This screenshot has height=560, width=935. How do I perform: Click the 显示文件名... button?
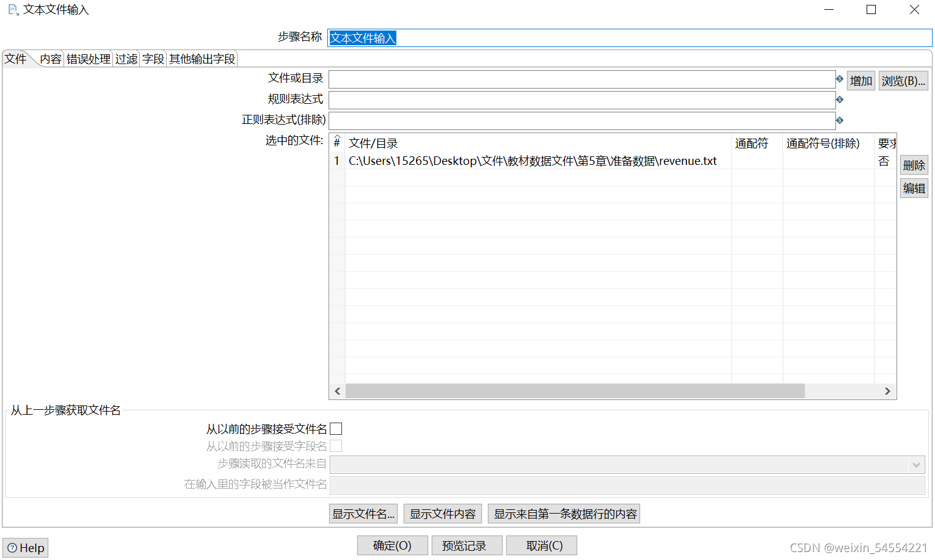(363, 514)
